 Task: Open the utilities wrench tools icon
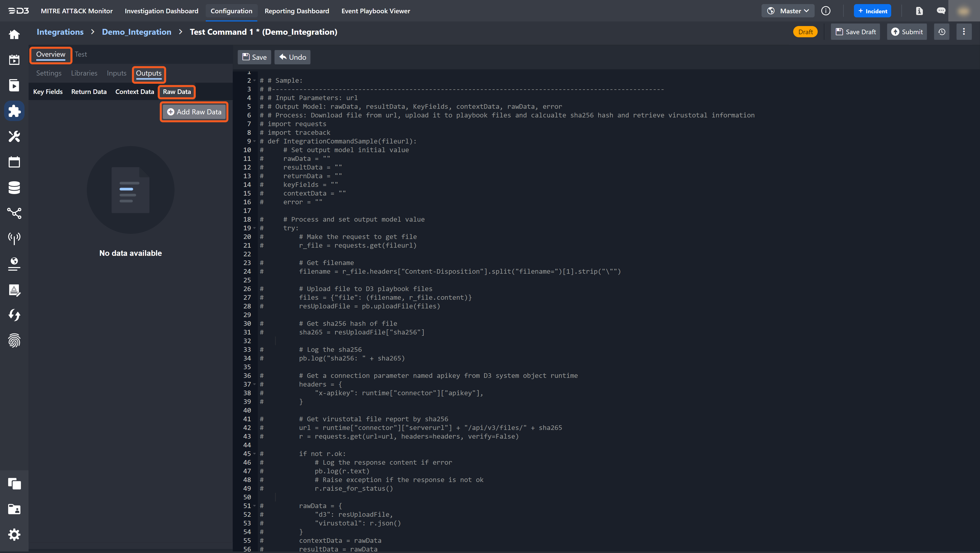pos(14,136)
